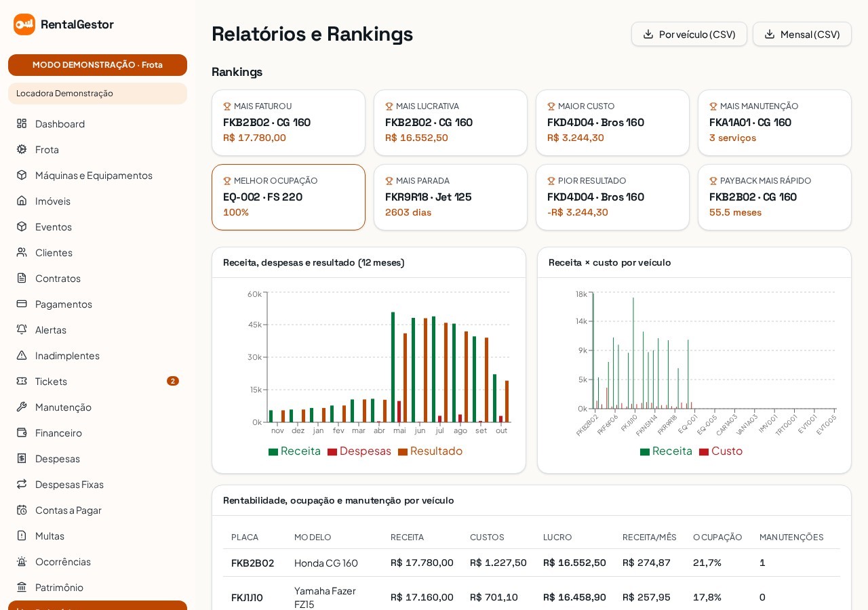
Task: Click trophy icon on Mais Faturou card
Action: 227,106
